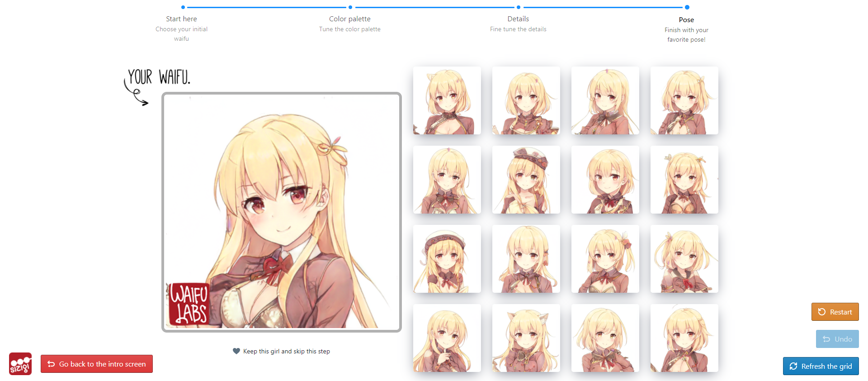868x381 pixels.
Task: Go to the Color palette step
Action: (350, 19)
